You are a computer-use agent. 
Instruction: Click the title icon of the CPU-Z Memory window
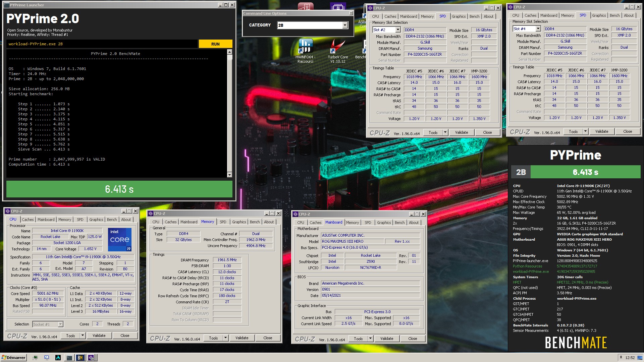(x=151, y=214)
